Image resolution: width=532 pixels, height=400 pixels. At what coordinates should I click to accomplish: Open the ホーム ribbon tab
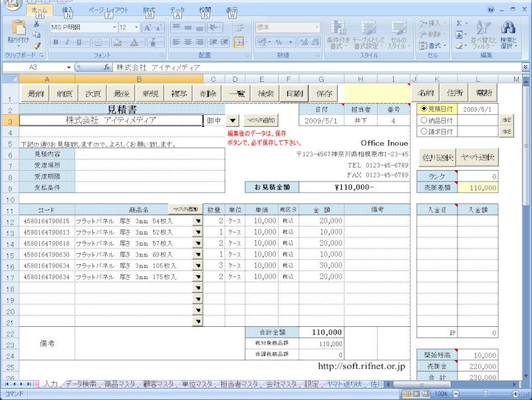coord(39,11)
